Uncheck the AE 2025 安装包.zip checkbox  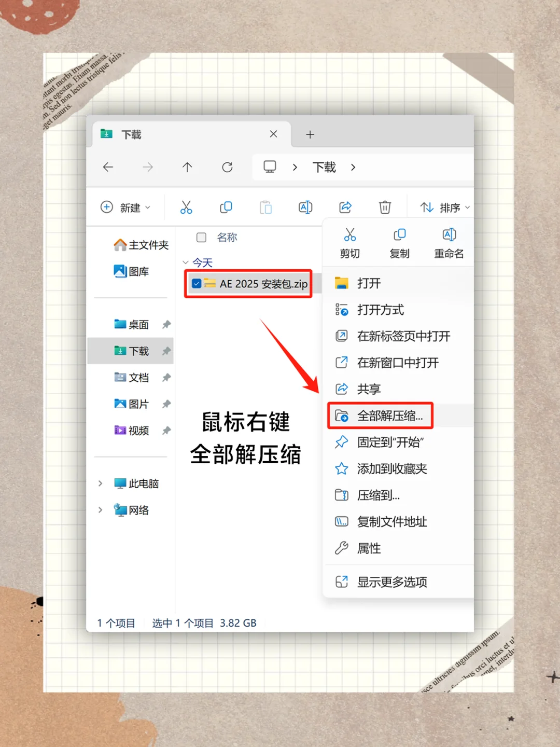[x=196, y=284]
